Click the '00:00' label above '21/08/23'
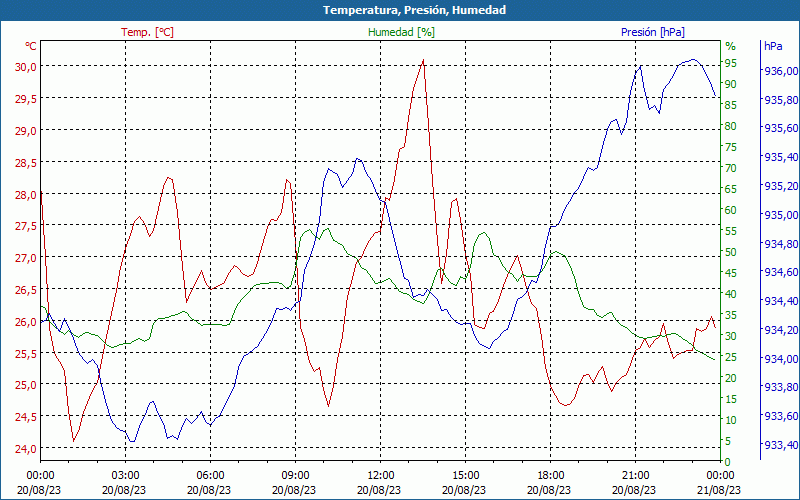 tap(720, 476)
